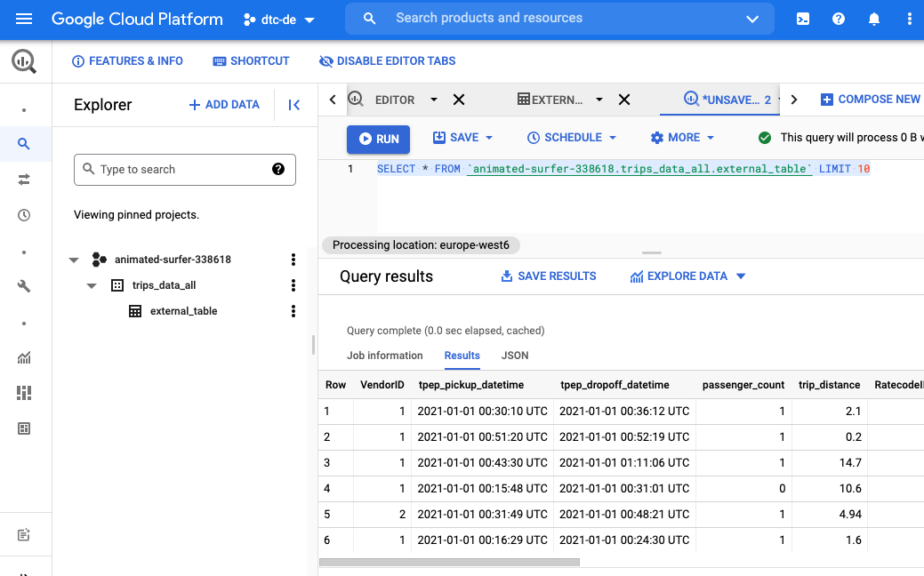Open the Shortcut keyboard list
This screenshot has width=924, height=576.
(251, 61)
